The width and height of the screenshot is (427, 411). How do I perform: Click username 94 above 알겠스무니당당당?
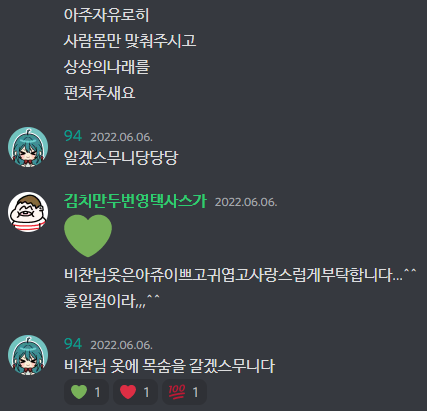73,136
